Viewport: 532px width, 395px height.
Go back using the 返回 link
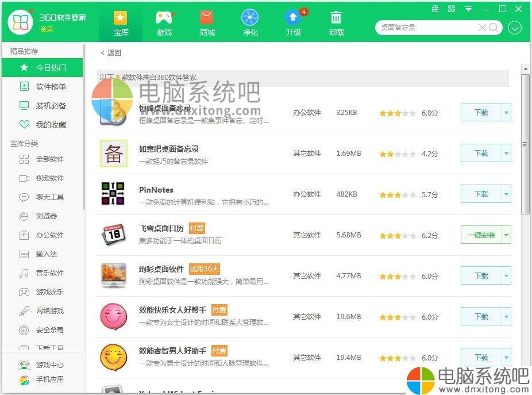pos(111,53)
